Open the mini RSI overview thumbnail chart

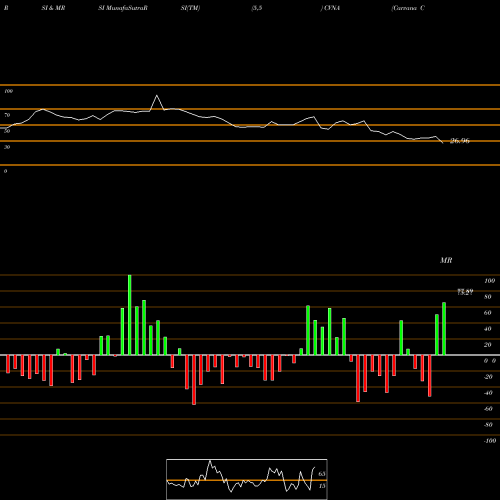pos(247,479)
